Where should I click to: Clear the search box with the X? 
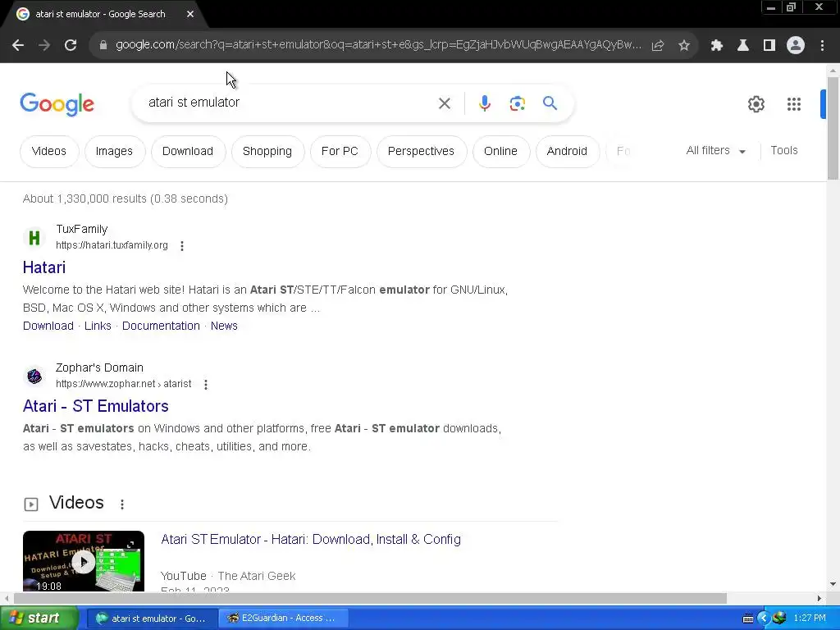click(x=445, y=103)
